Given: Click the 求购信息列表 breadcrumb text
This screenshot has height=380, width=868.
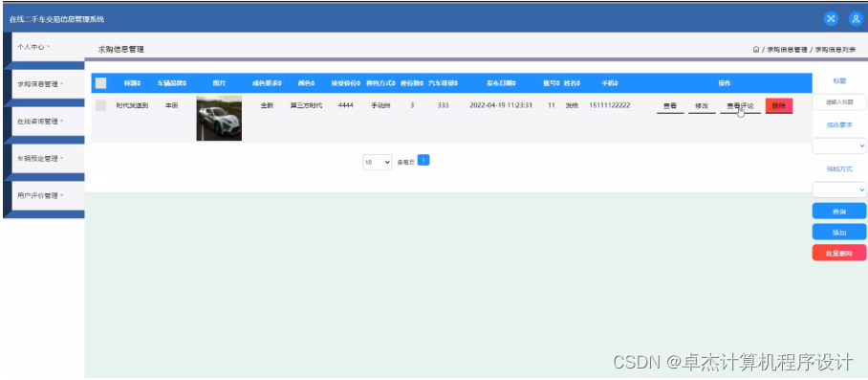Looking at the screenshot, I should pos(835,50).
